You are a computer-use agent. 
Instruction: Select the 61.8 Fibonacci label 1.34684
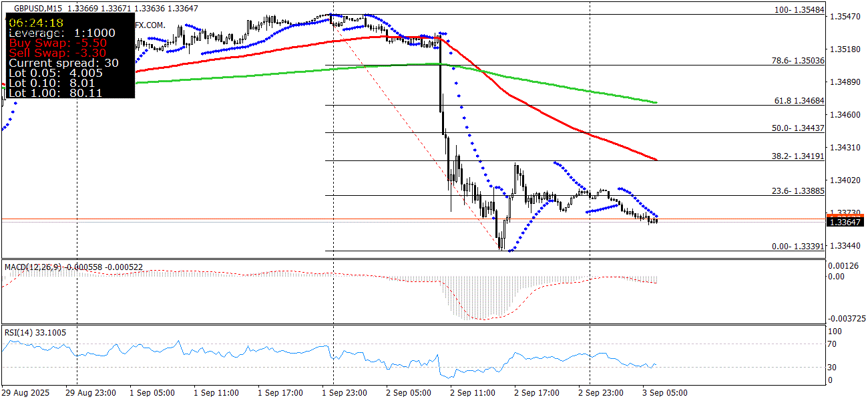800,100
